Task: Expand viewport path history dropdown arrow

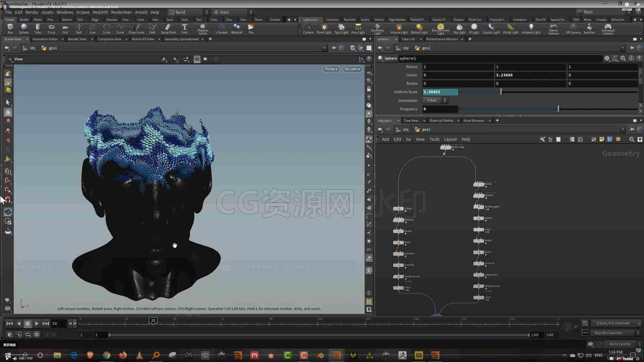Action: tap(324, 48)
